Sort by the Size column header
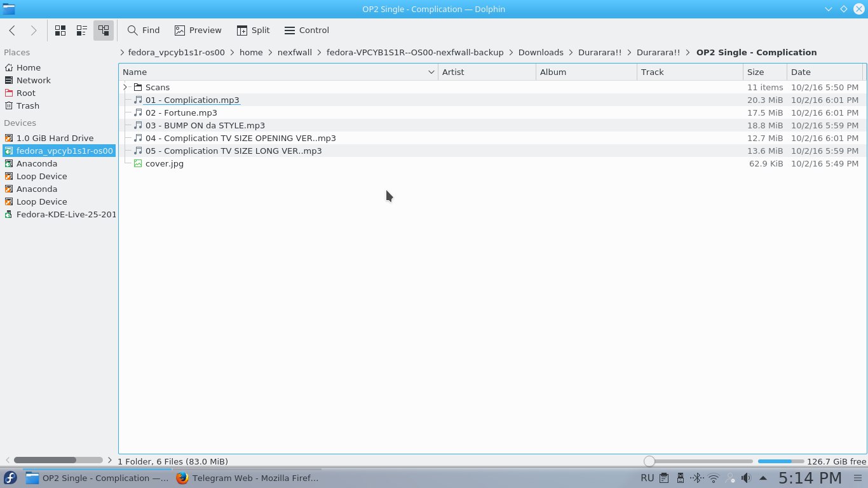The width and height of the screenshot is (868, 488). click(765, 72)
